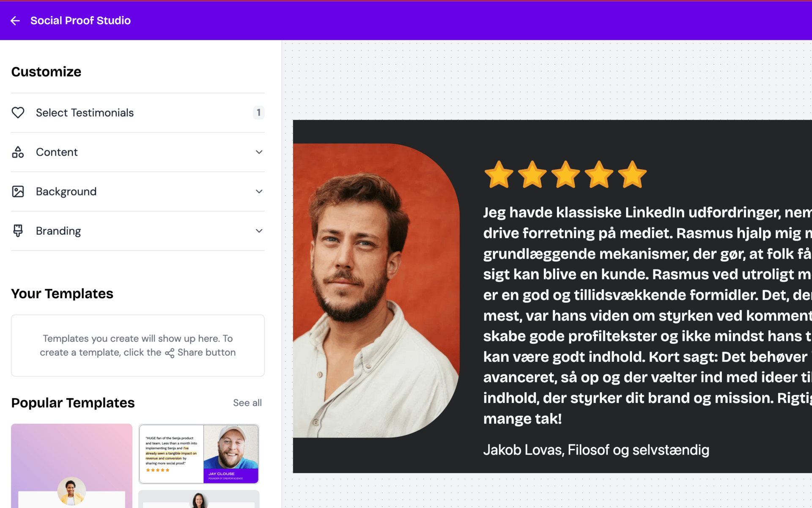Go back using the left arrow icon
This screenshot has width=812, height=508.
[x=15, y=20]
